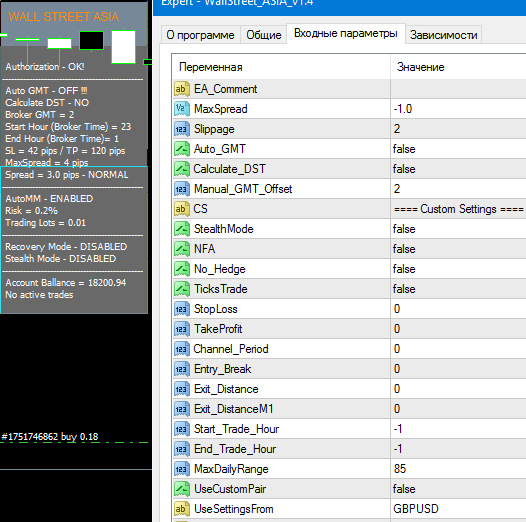Select the Входные параметры tab

(346, 33)
